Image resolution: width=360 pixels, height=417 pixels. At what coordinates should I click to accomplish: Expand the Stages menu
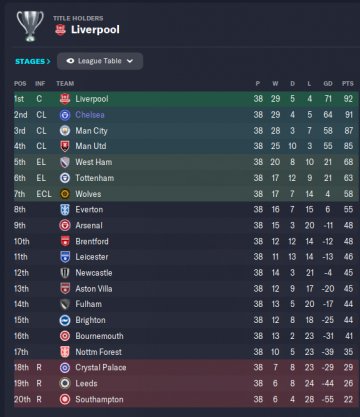point(33,61)
